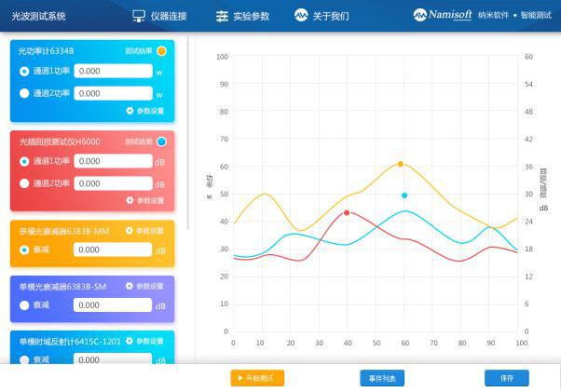The height and width of the screenshot is (392, 561).
Task: Click the orange 测试结果 indicator for 光功率计6334B
Action: tap(161, 51)
